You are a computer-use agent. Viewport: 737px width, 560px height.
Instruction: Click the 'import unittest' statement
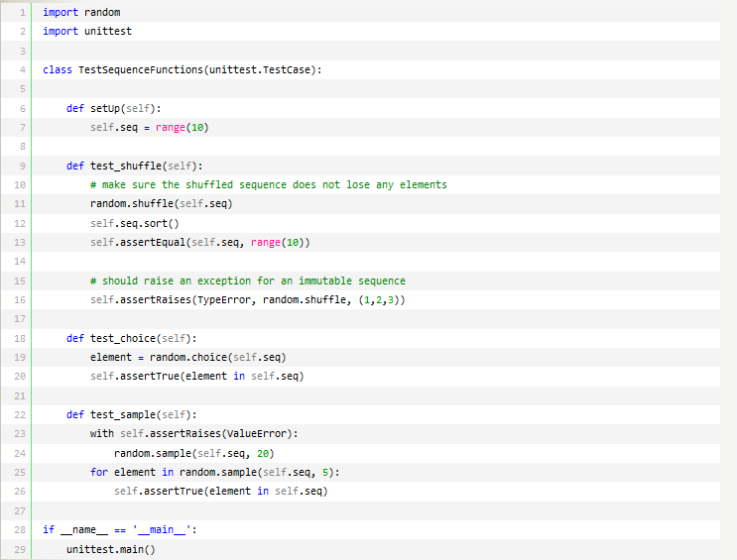click(x=87, y=32)
